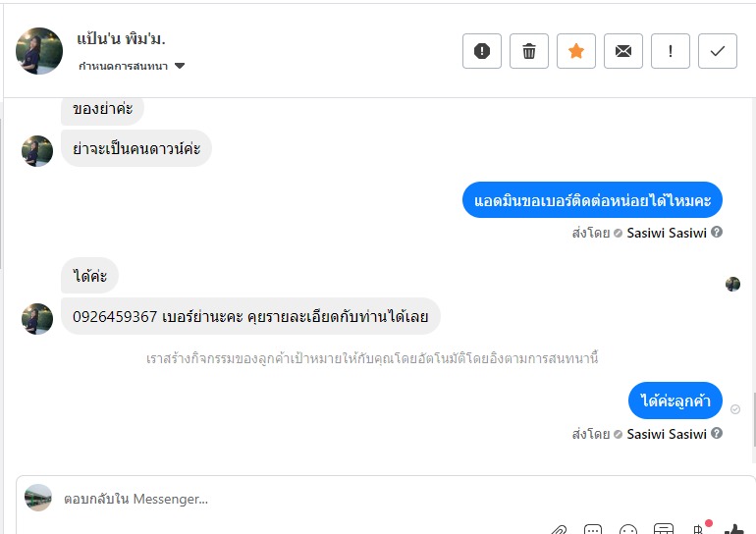This screenshot has height=534, width=756.
Task: Send a thumbs-up like
Action: (734, 529)
